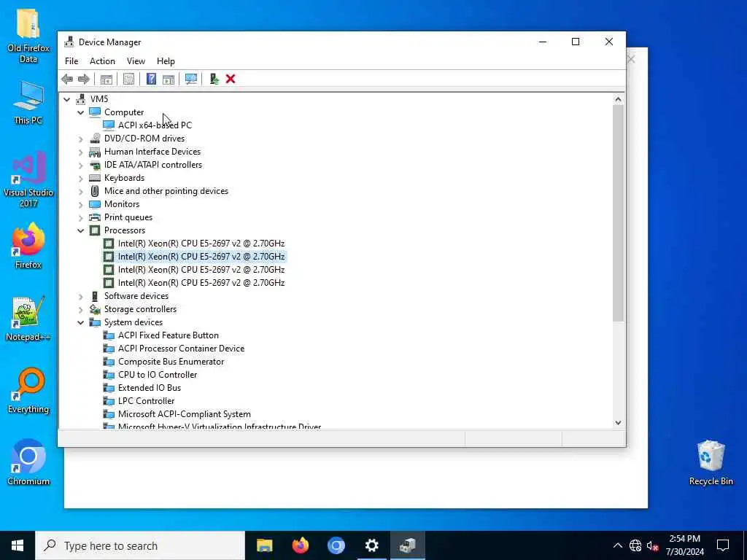The image size is (747, 560).
Task: Click the Keyboards category icon
Action: click(x=95, y=178)
